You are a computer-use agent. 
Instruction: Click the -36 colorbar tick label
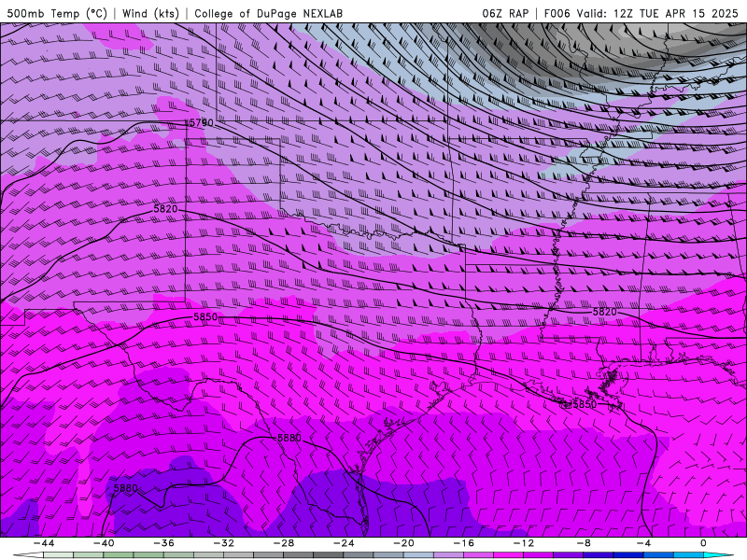click(x=163, y=543)
